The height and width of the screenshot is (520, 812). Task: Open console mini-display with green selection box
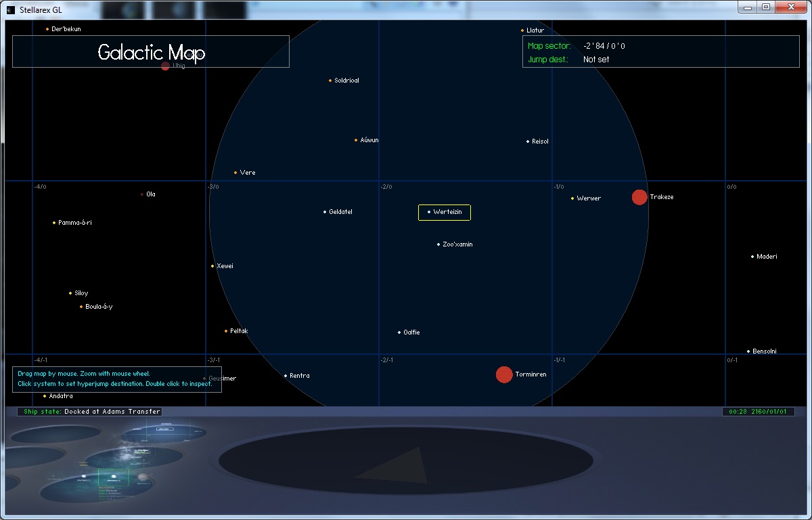(x=113, y=477)
